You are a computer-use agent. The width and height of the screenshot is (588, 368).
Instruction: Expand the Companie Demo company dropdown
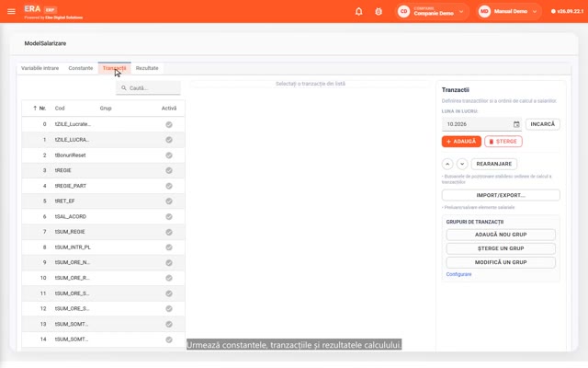461,12
